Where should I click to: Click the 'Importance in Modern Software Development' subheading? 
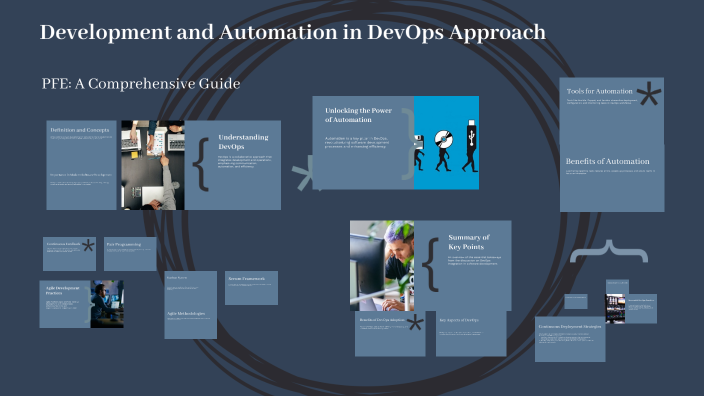(x=81, y=175)
